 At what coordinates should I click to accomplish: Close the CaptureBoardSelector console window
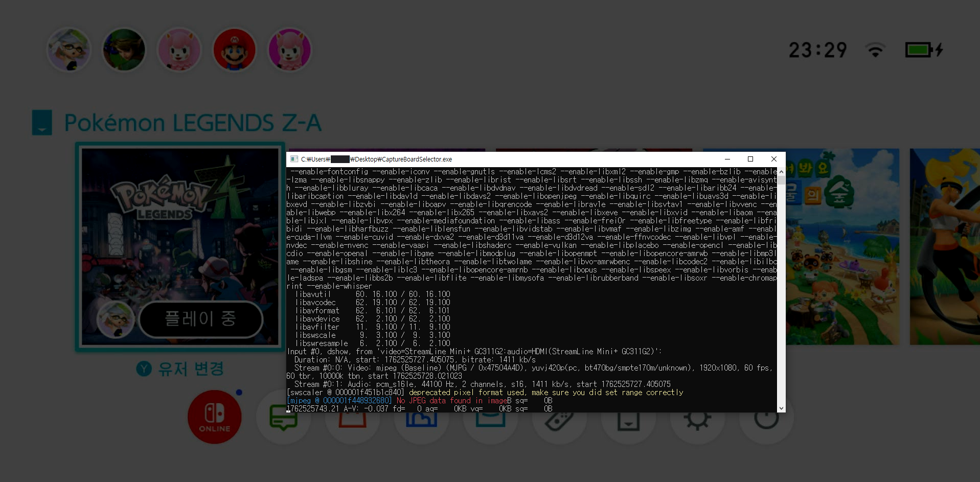[x=774, y=159]
